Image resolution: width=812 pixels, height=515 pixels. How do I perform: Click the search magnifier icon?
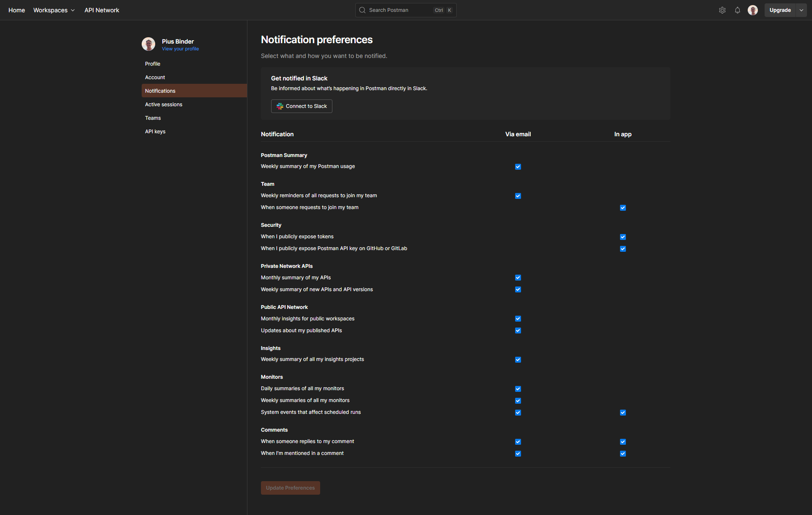(x=362, y=10)
